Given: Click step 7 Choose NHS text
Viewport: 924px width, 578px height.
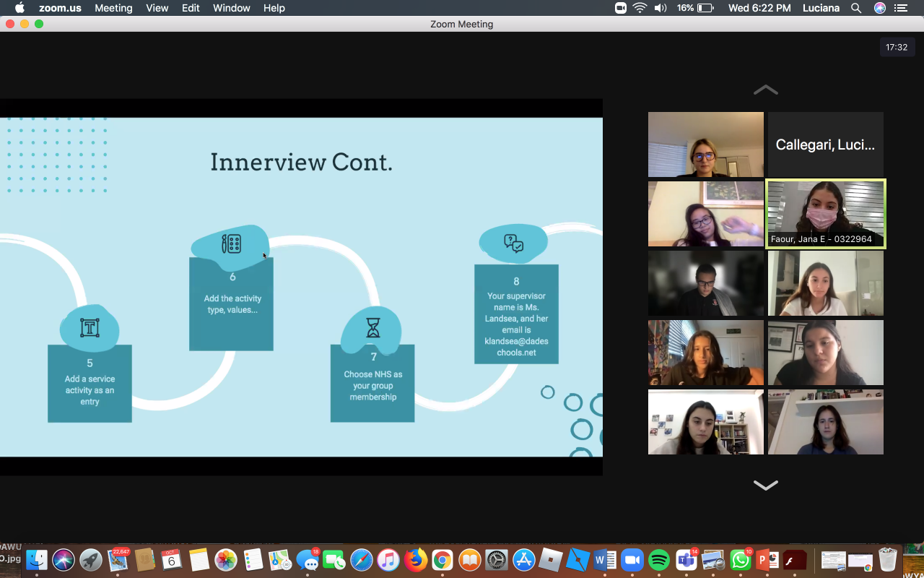Looking at the screenshot, I should coord(373,386).
